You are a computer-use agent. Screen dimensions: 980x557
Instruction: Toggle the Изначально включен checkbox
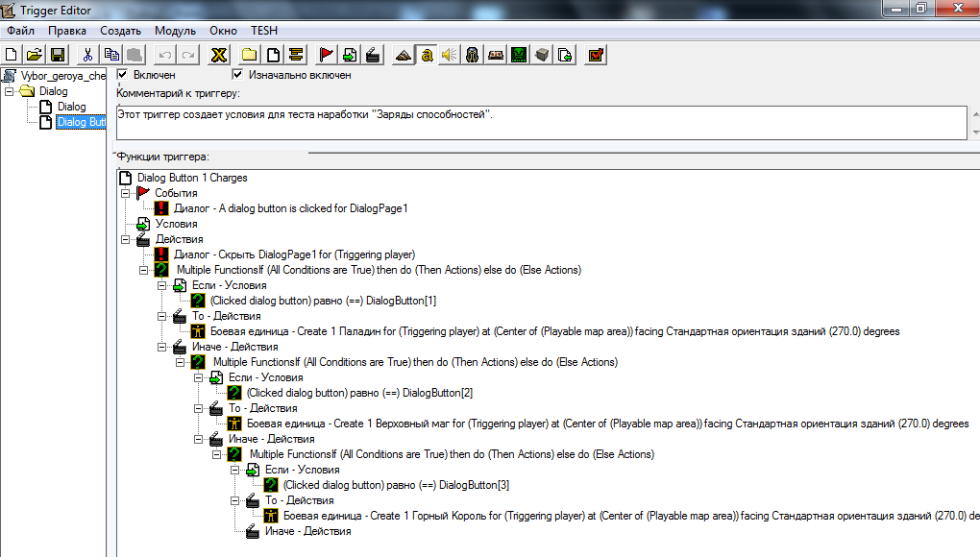pos(237,74)
